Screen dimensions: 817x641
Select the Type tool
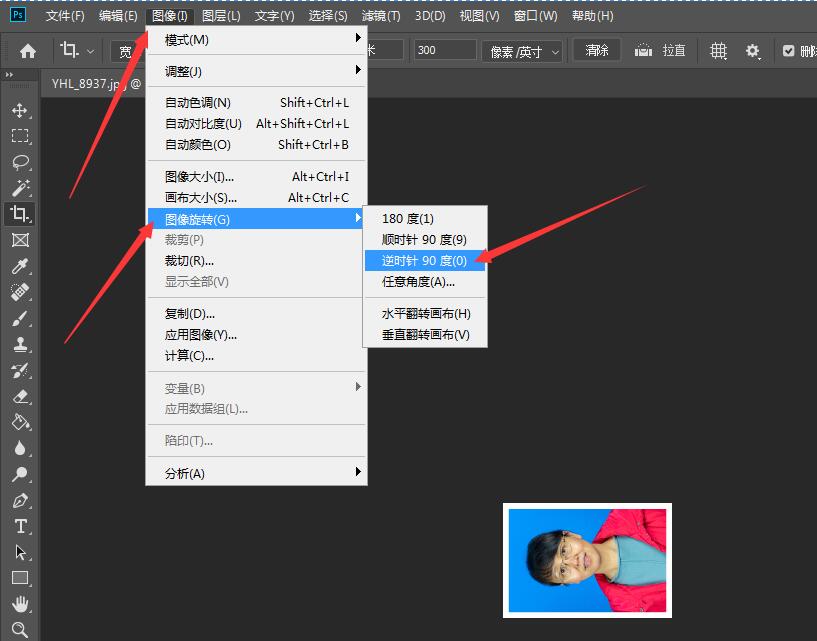(x=20, y=526)
